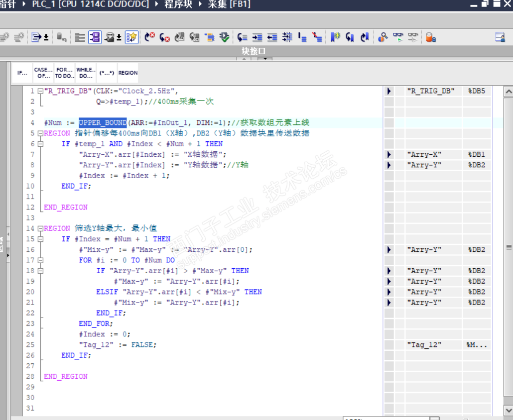
Task: Insert an IF statement template
Action: click(x=22, y=73)
